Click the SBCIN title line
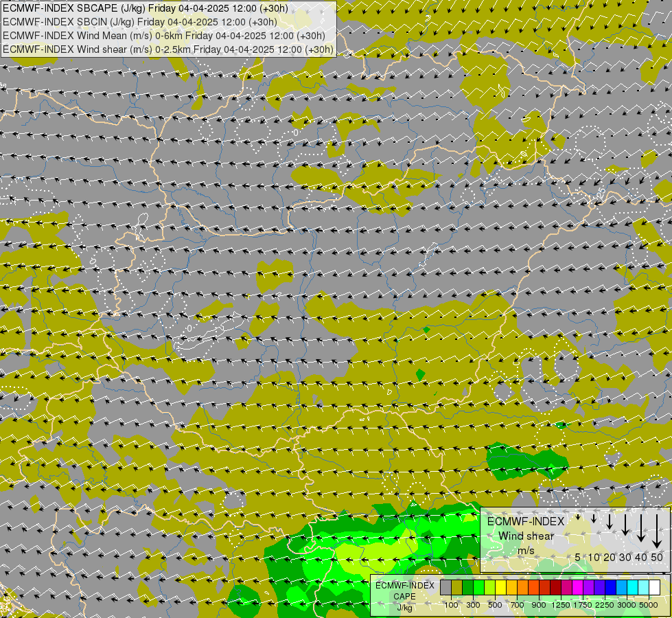 click(140, 22)
